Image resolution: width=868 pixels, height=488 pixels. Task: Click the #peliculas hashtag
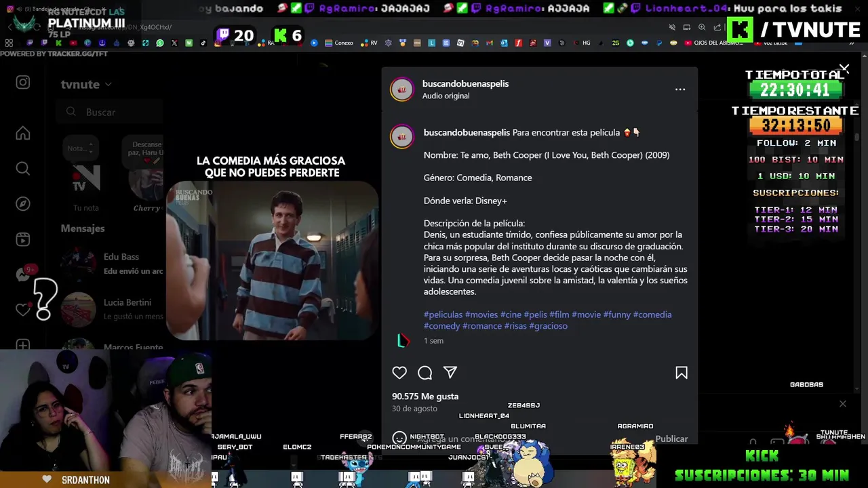[x=443, y=314]
